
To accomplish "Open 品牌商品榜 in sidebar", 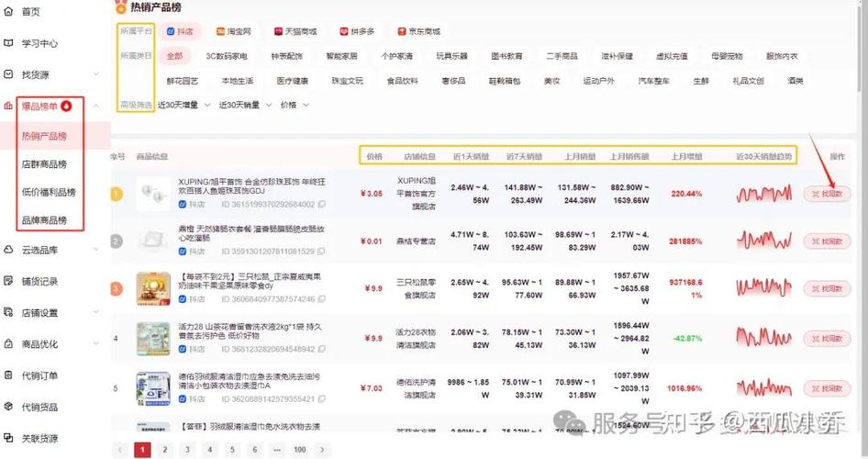I will pyautogui.click(x=44, y=219).
